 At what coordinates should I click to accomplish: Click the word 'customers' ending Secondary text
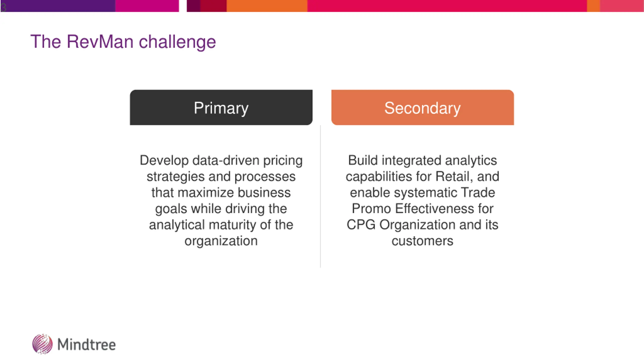tap(423, 241)
